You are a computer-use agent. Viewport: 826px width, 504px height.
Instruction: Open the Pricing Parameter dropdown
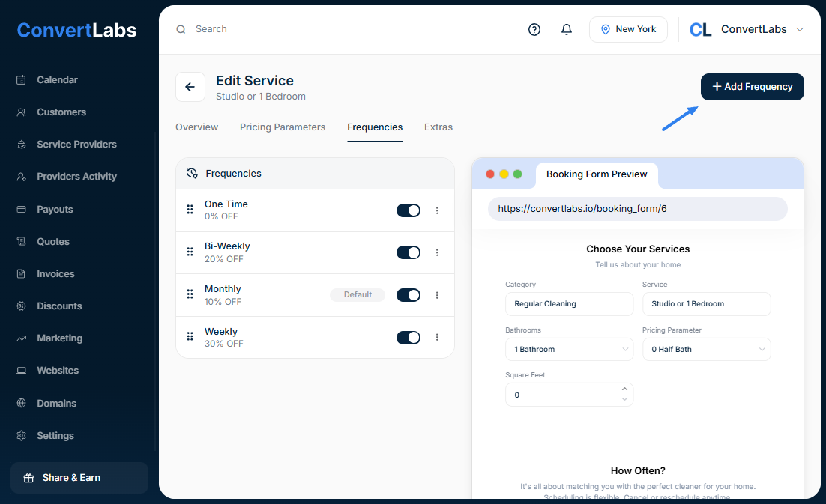tap(706, 349)
